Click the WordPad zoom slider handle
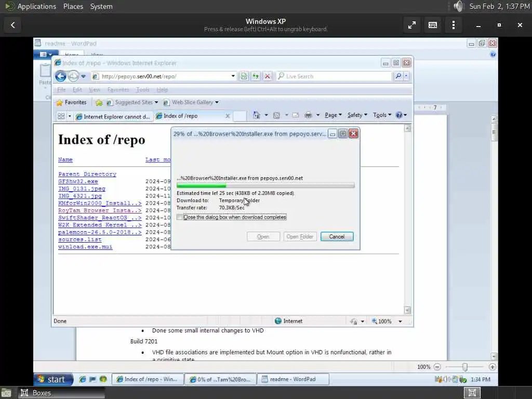Image resolution: width=532 pixels, height=399 pixels. 465,367
